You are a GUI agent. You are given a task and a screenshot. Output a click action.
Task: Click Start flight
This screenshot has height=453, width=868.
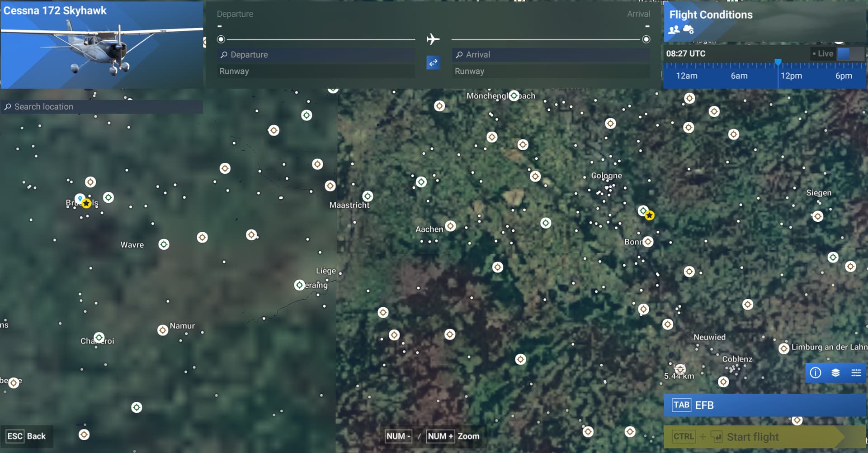[x=764, y=436]
